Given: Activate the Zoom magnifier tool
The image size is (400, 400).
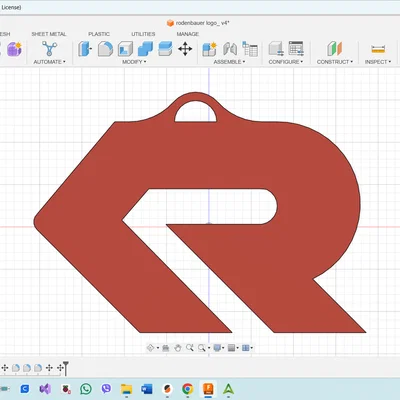Looking at the screenshot, I should (190, 348).
